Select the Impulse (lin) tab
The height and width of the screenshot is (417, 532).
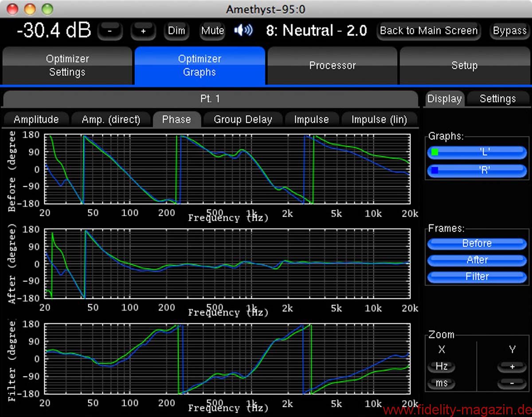[379, 120]
